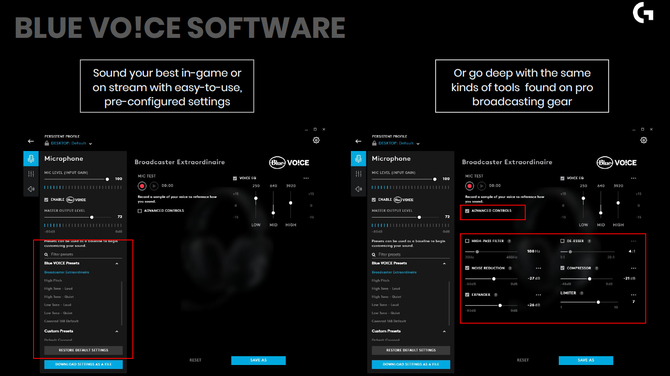Open speaker acoustics sidebar icon in right window
The image size is (670, 376).
click(x=358, y=189)
